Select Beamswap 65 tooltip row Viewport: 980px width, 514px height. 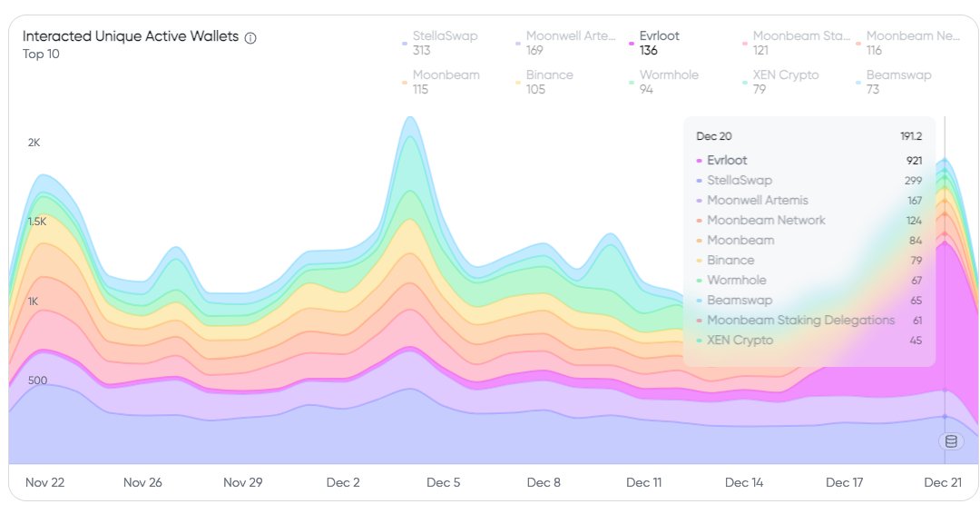809,301
